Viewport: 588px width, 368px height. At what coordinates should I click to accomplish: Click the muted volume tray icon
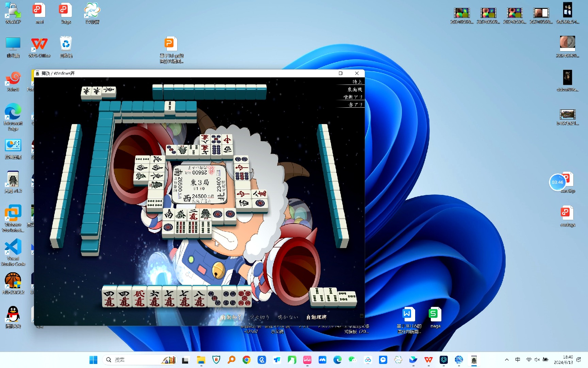tap(537, 360)
